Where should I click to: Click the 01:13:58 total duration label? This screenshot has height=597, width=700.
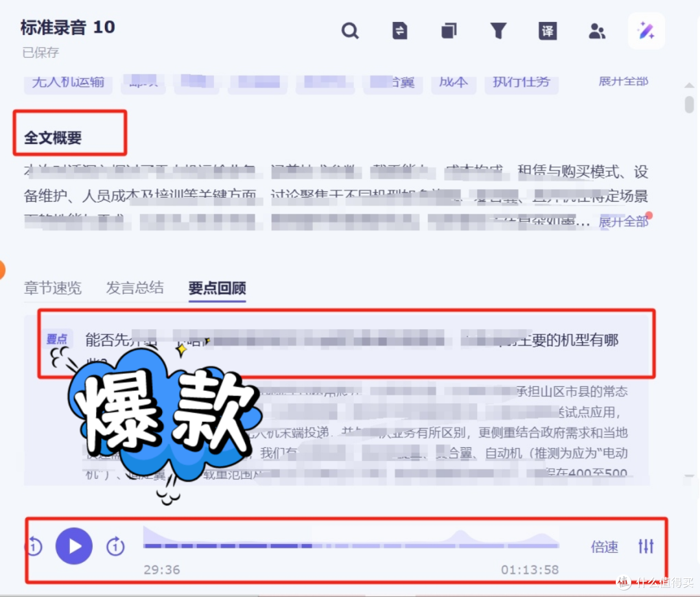click(x=530, y=570)
